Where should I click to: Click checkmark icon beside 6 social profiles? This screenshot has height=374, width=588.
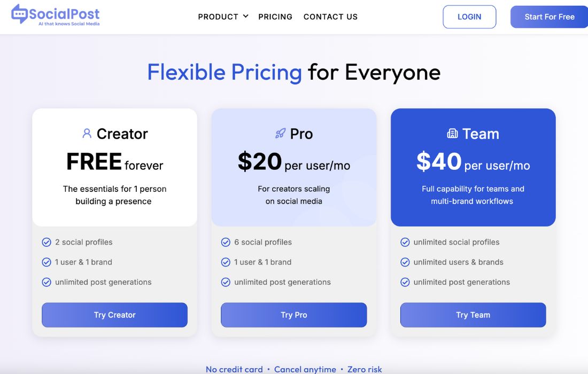point(226,242)
